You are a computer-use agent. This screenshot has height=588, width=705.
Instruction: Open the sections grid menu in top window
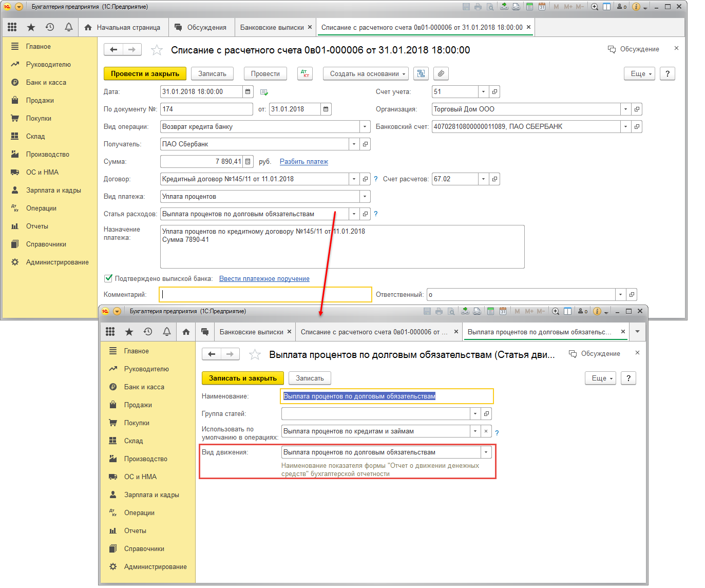point(12,27)
